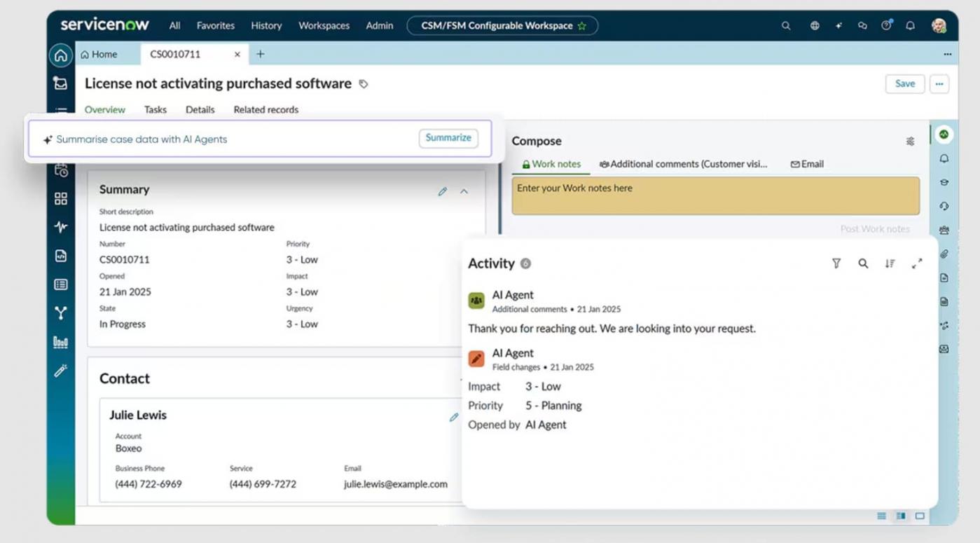This screenshot has width=980, height=543.
Task: Select the single pane layout icon at bottom
Action: pos(920,516)
